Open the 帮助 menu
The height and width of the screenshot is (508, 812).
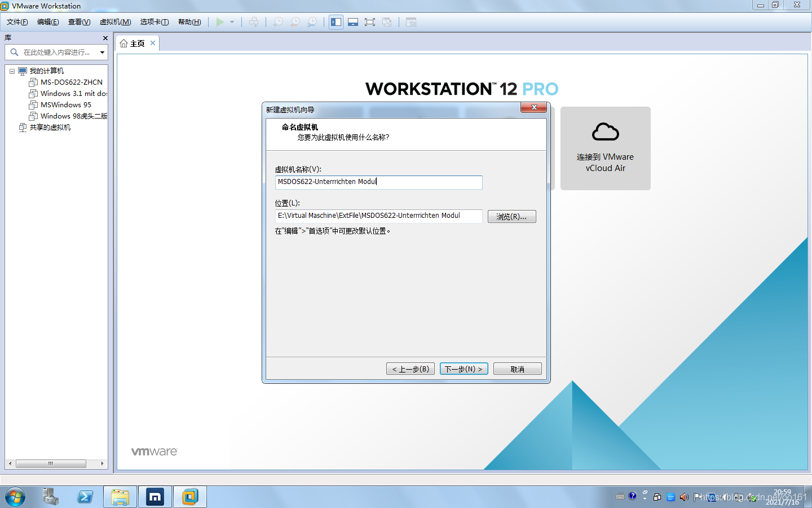(x=189, y=22)
